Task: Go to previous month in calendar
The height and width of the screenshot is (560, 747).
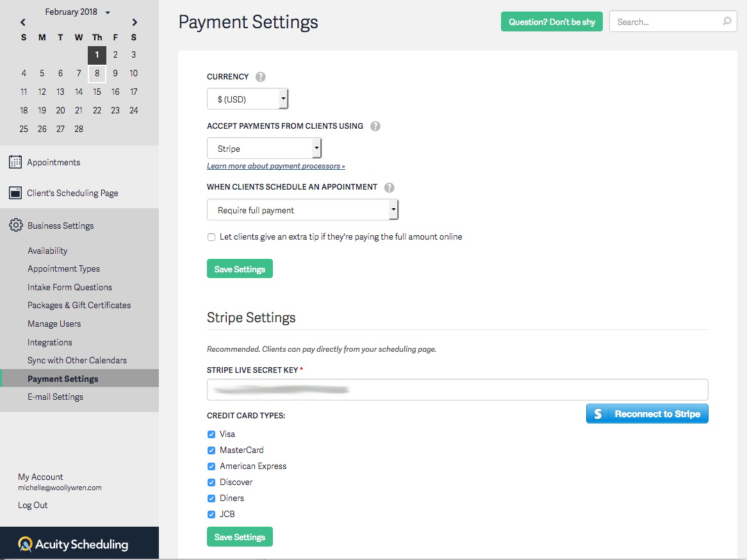Action: tap(23, 22)
